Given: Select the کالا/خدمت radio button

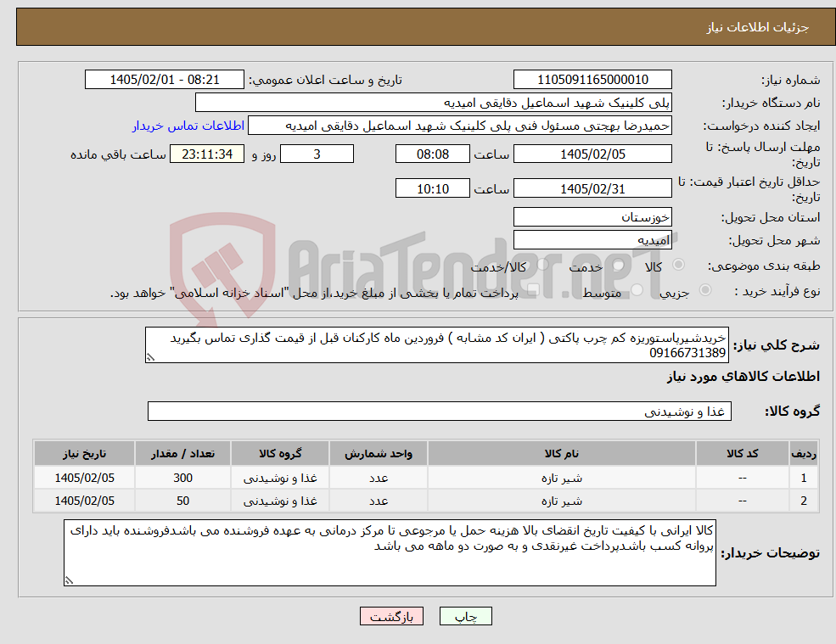Looking at the screenshot, I should (x=542, y=265).
